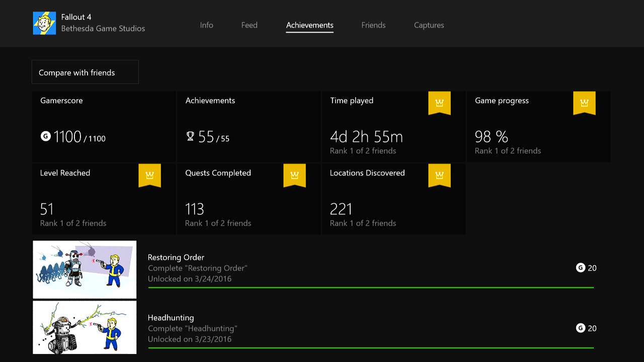The image size is (644, 362).
Task: Go to the Friends tab
Action: tap(373, 25)
